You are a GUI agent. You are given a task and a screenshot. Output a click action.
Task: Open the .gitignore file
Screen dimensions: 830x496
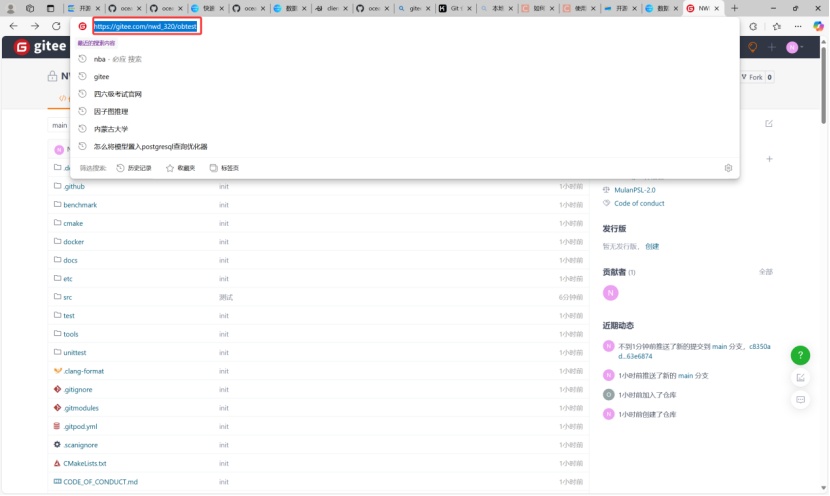[x=78, y=390]
